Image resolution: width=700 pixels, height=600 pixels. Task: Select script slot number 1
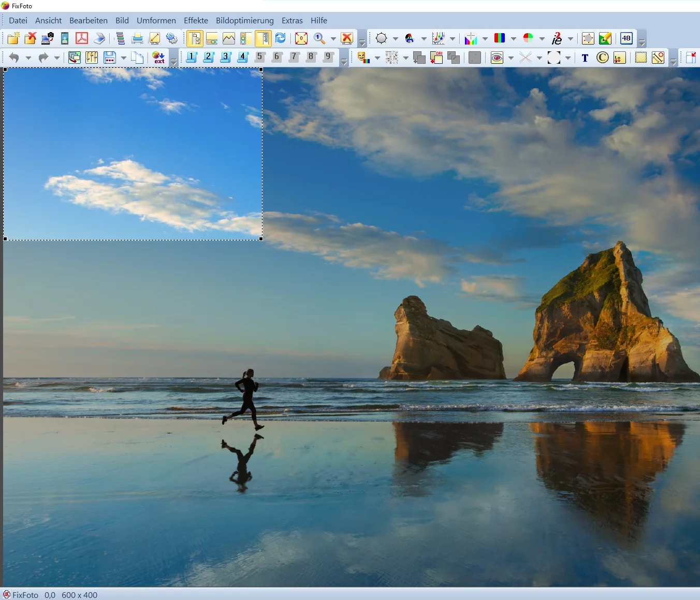[192, 57]
